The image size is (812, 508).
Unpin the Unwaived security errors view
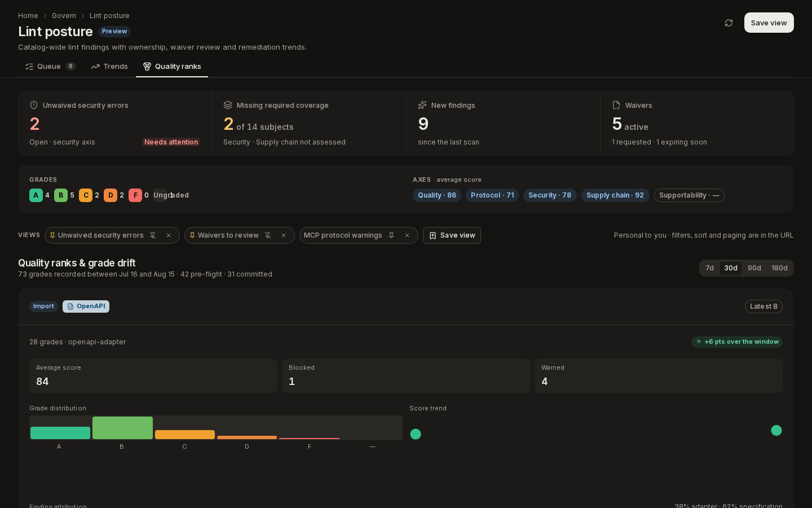(x=153, y=235)
